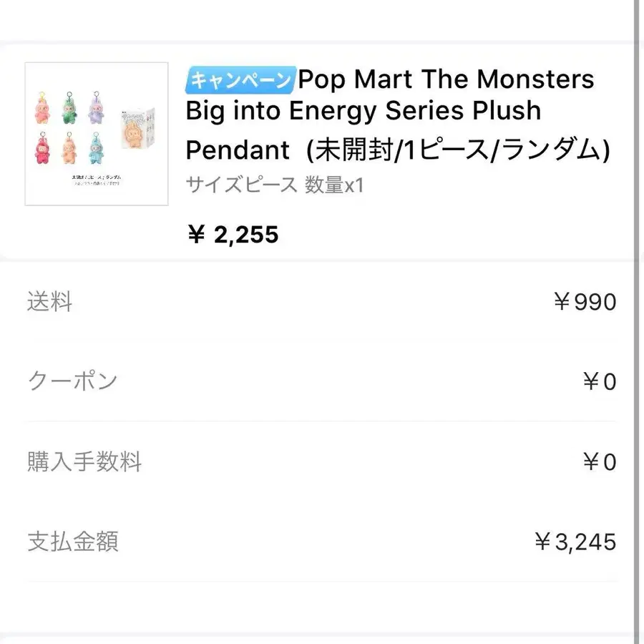Select the 購入手数料 purchase fee label
Screen dimensions: 644x644
[84, 462]
